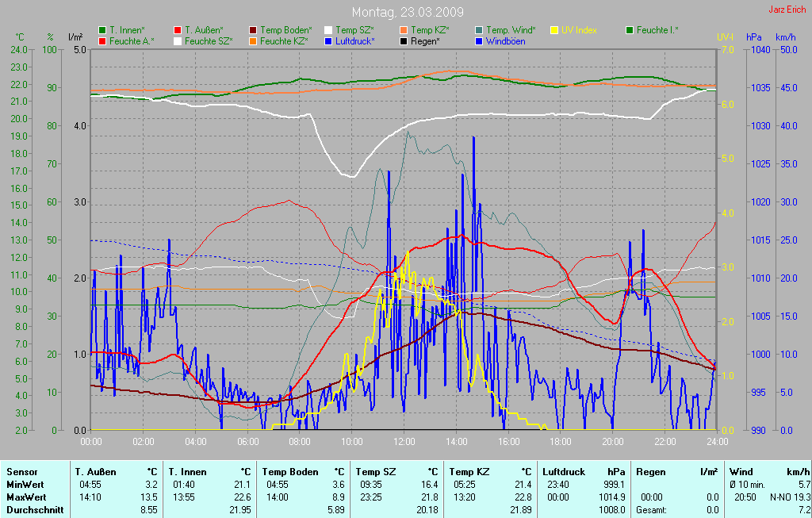Click the Ø 10 min. wind label
This screenshot has height=518, width=812.
tap(747, 485)
